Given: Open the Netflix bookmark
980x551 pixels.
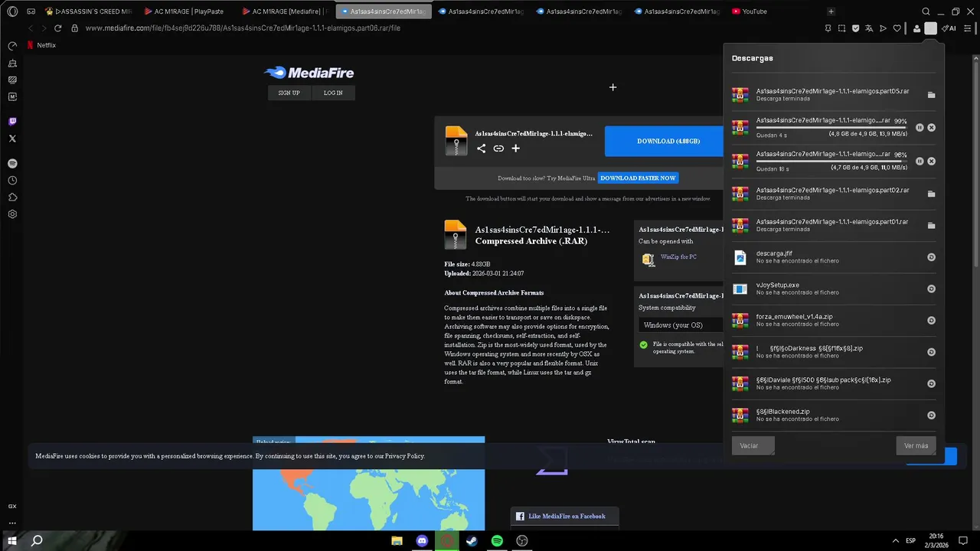Looking at the screenshot, I should (41, 45).
